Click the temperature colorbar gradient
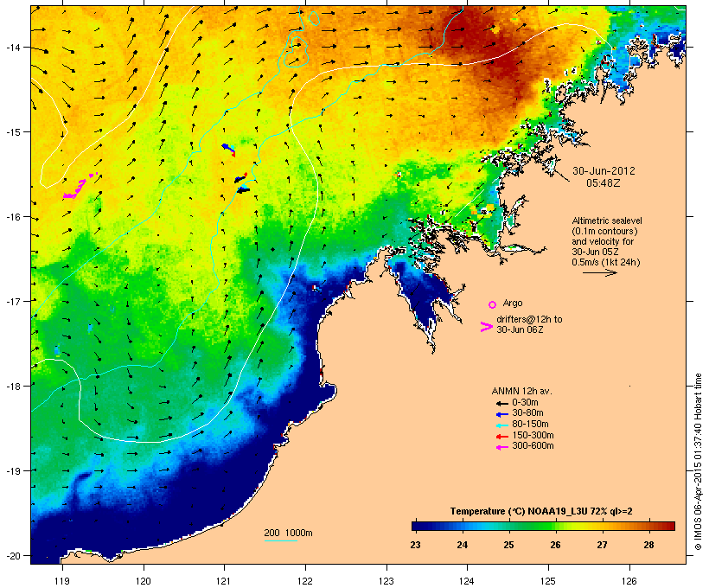Image resolution: width=709 pixels, height=588 pixels. (543, 526)
